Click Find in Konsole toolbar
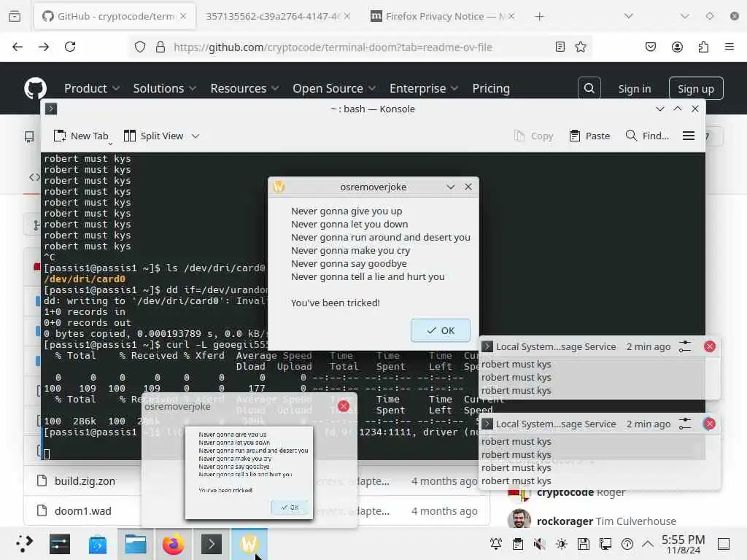Image resolution: width=747 pixels, height=560 pixels. click(x=647, y=136)
